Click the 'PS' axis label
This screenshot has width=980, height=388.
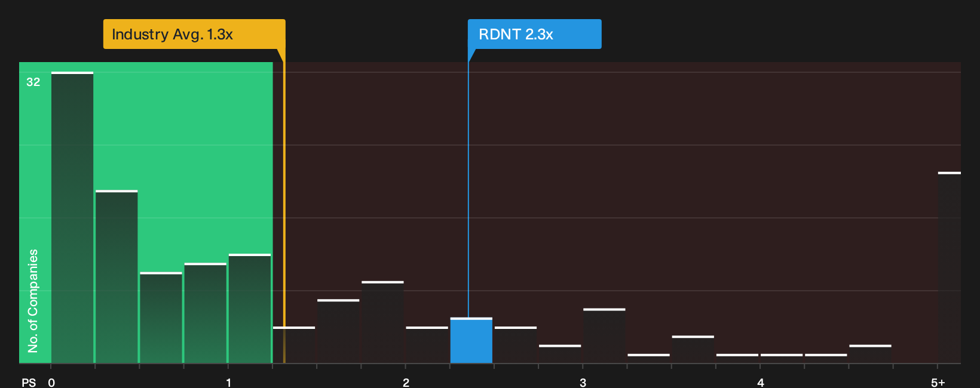(29, 383)
